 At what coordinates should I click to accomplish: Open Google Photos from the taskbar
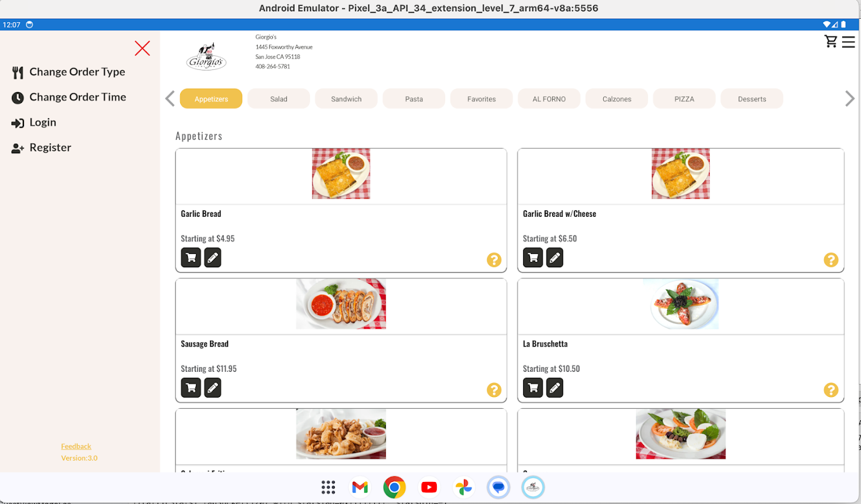464,487
